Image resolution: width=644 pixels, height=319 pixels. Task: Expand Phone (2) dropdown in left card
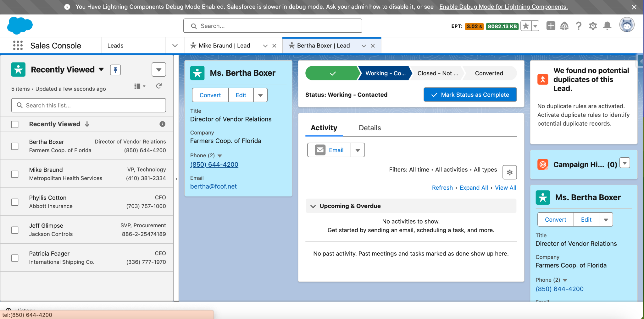pos(220,156)
